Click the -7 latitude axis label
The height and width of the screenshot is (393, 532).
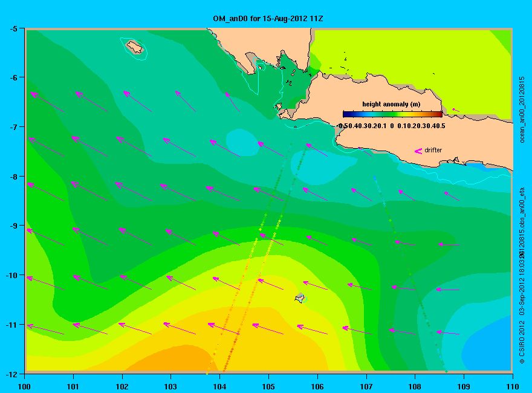13,127
